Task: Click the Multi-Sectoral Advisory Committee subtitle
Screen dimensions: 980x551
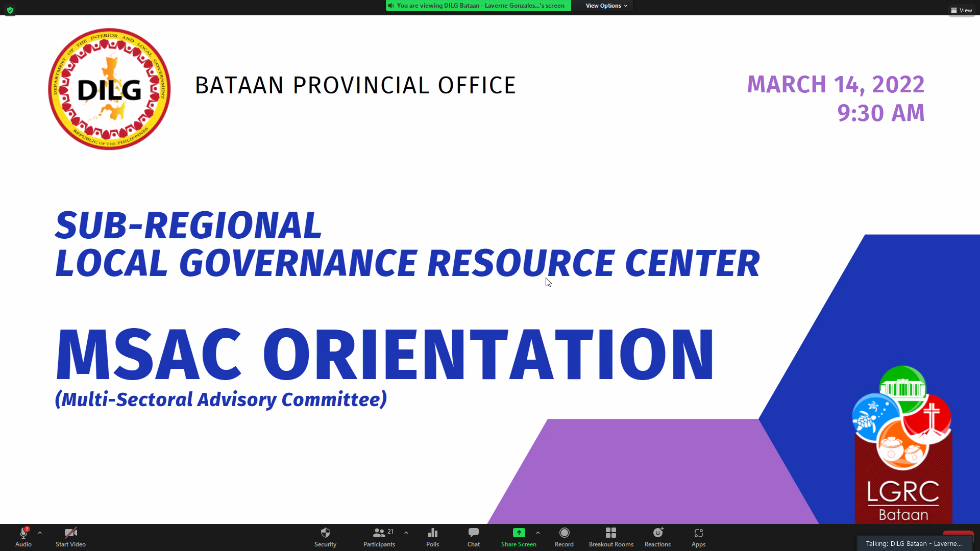Action: [221, 399]
